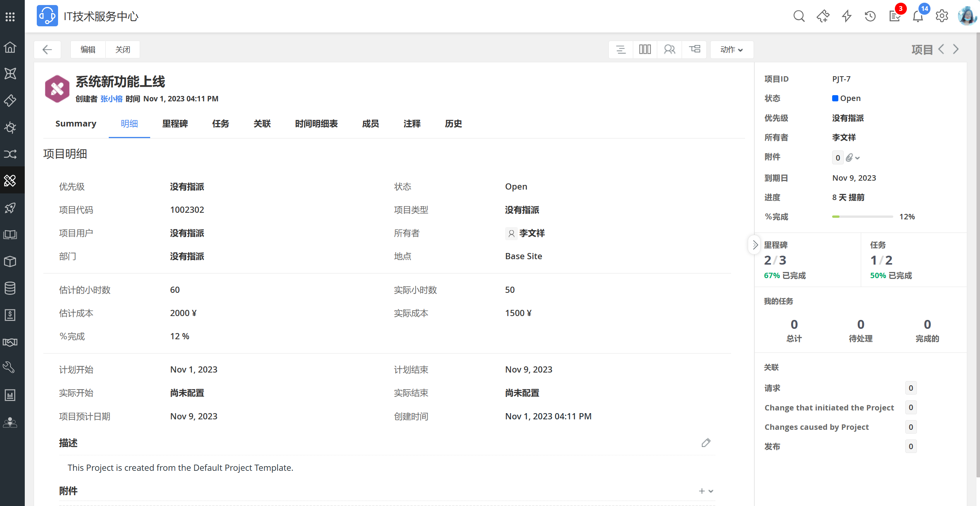Screen dimensions: 980x506
Task: Click the app grid launcher icon
Action: click(10, 16)
